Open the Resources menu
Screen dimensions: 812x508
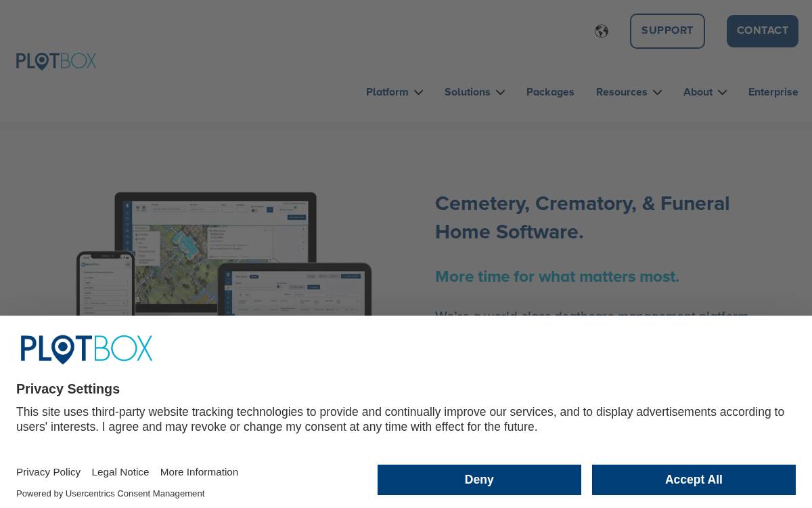[622, 92]
